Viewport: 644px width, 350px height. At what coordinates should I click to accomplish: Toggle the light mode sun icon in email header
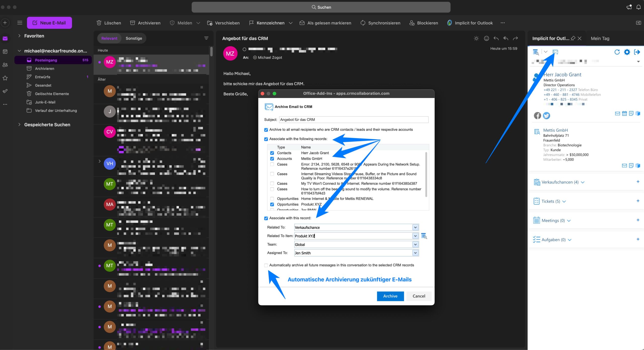pyautogui.click(x=476, y=38)
